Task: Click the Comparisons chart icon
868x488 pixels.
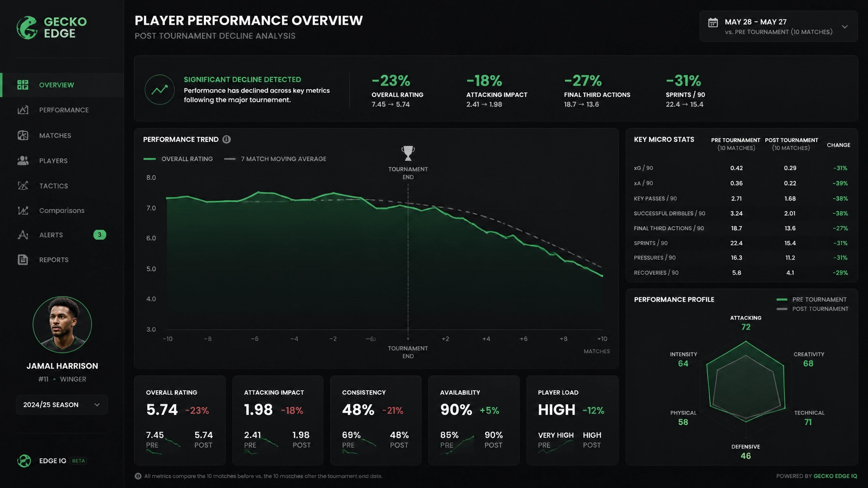Action: point(23,211)
